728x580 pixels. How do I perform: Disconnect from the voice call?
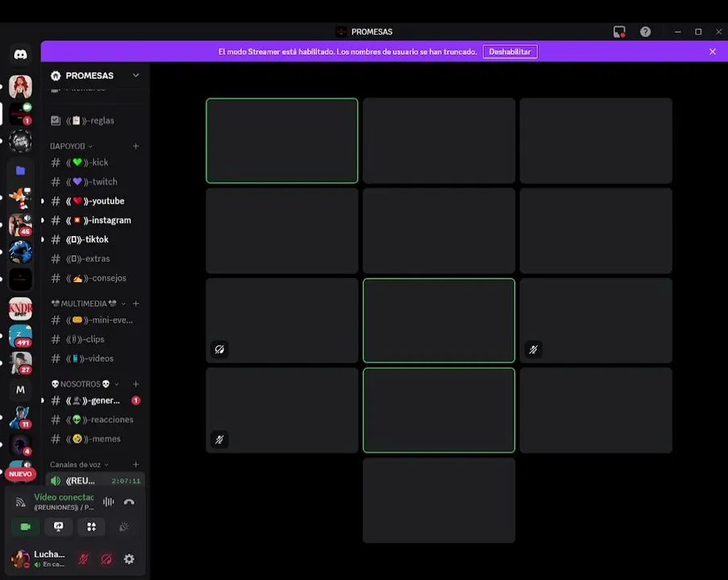pos(129,502)
